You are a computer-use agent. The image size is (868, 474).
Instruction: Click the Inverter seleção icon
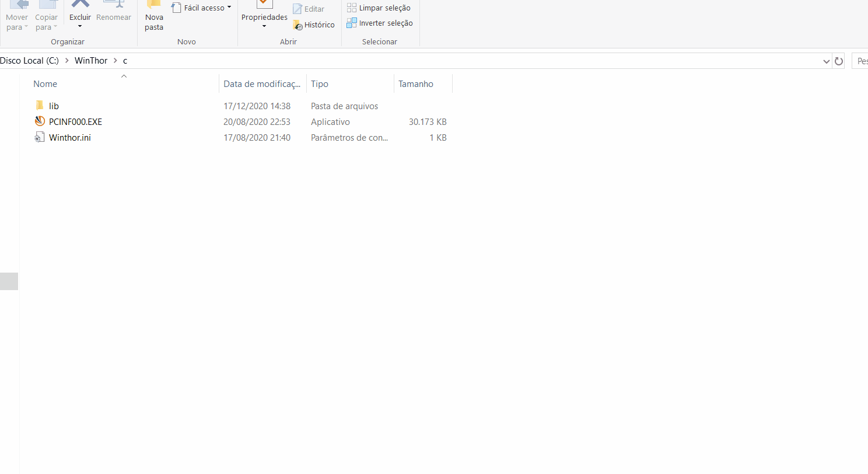tap(352, 23)
